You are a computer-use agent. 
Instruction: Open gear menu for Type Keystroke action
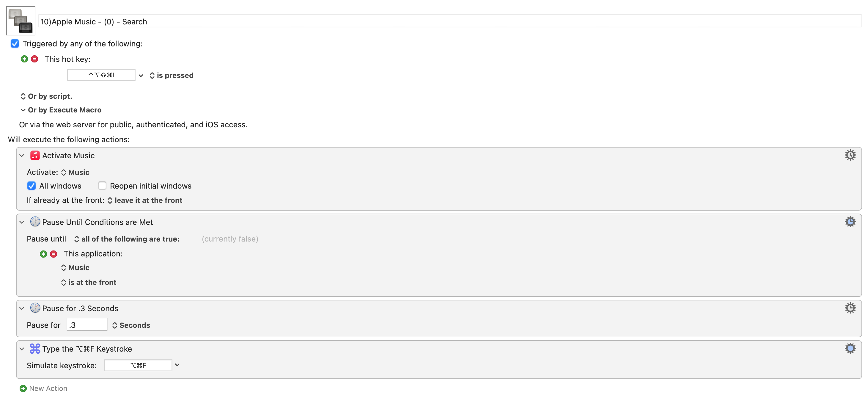tap(850, 348)
